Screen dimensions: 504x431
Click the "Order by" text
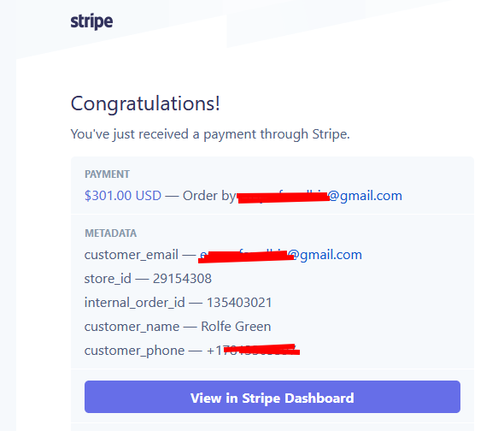(209, 196)
